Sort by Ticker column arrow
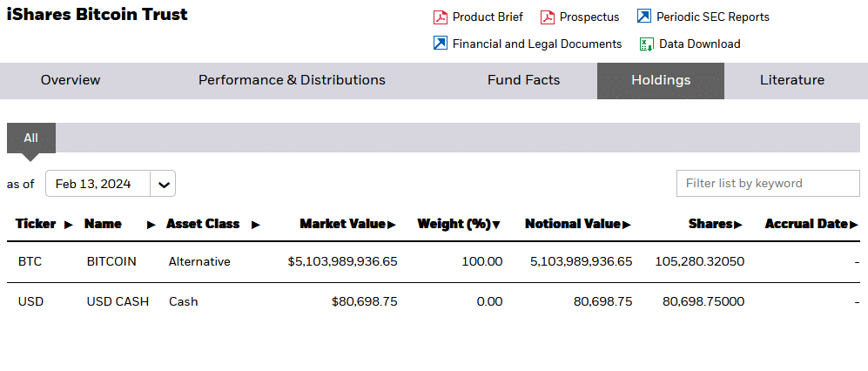 coord(69,225)
